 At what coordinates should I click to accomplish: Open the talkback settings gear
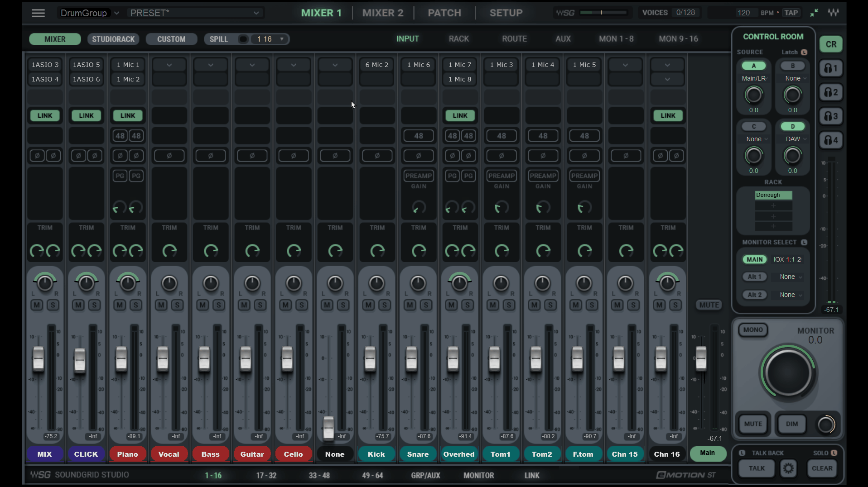click(788, 468)
